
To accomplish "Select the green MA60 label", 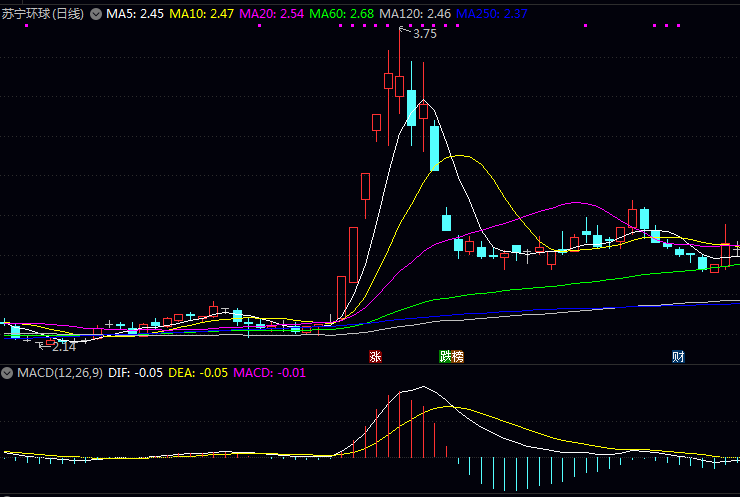I will tap(341, 14).
